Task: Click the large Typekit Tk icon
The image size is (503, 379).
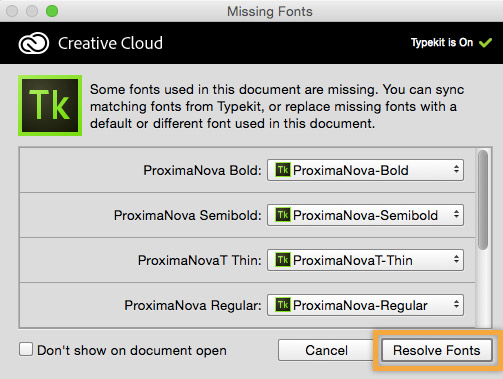Action: click(x=50, y=105)
